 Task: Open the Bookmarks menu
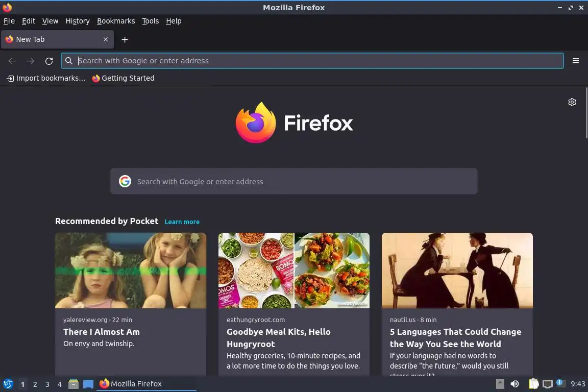tap(116, 21)
